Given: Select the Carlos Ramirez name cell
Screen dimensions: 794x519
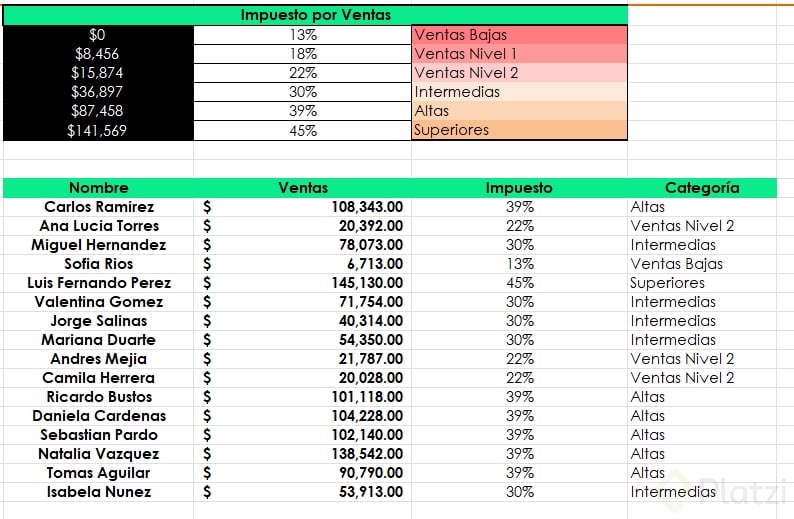Looking at the screenshot, I should 99,207.
